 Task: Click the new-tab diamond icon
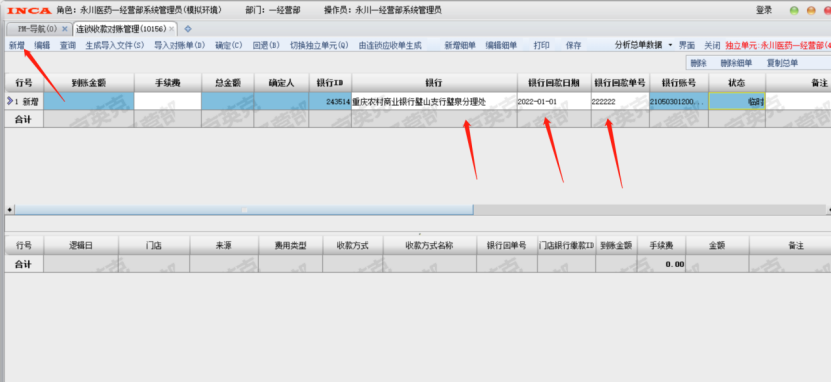tap(188, 29)
